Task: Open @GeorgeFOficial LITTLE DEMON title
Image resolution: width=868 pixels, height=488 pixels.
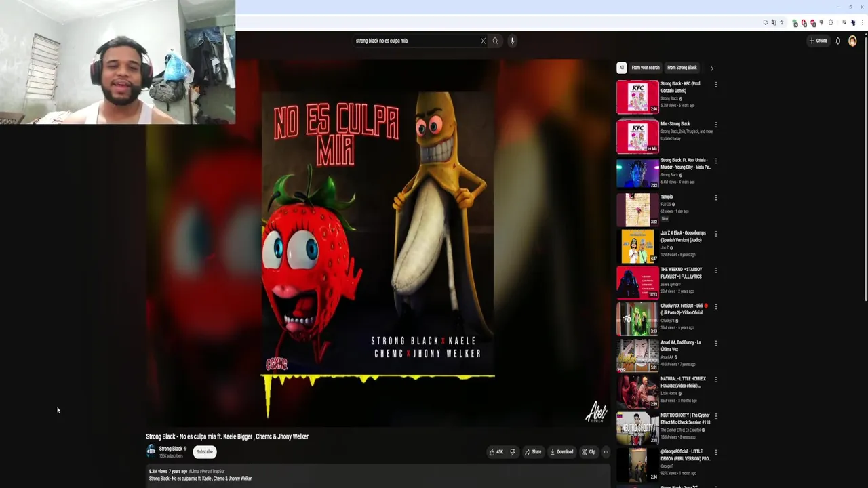Action: (686, 455)
